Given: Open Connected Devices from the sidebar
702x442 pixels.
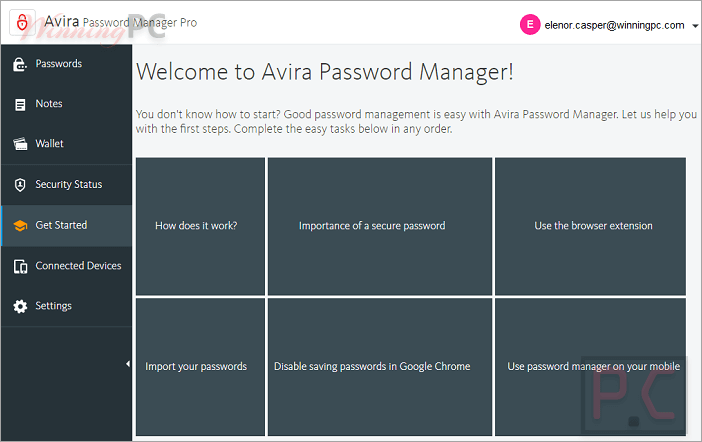Looking at the screenshot, I should pos(66,266).
